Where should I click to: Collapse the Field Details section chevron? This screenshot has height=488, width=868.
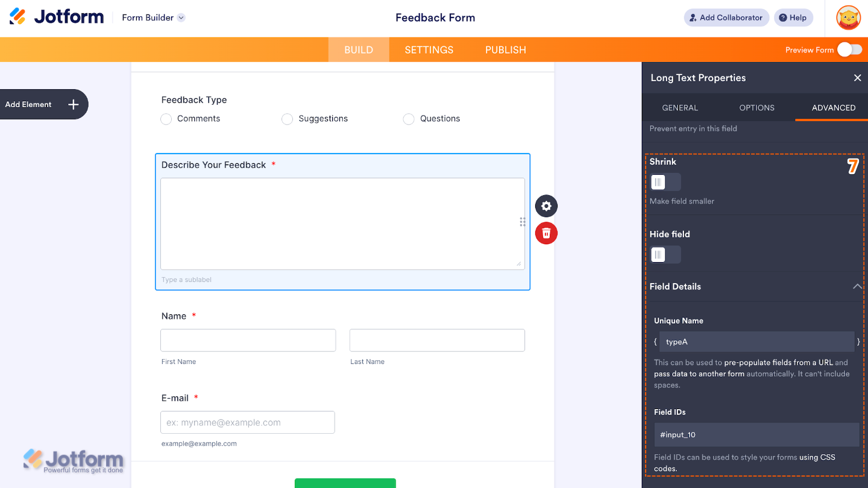(857, 287)
